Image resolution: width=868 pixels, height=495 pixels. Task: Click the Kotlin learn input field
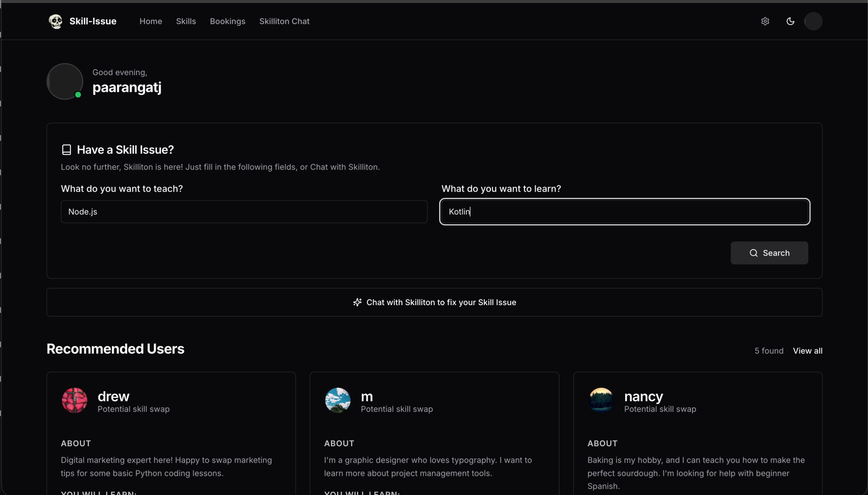[624, 211]
